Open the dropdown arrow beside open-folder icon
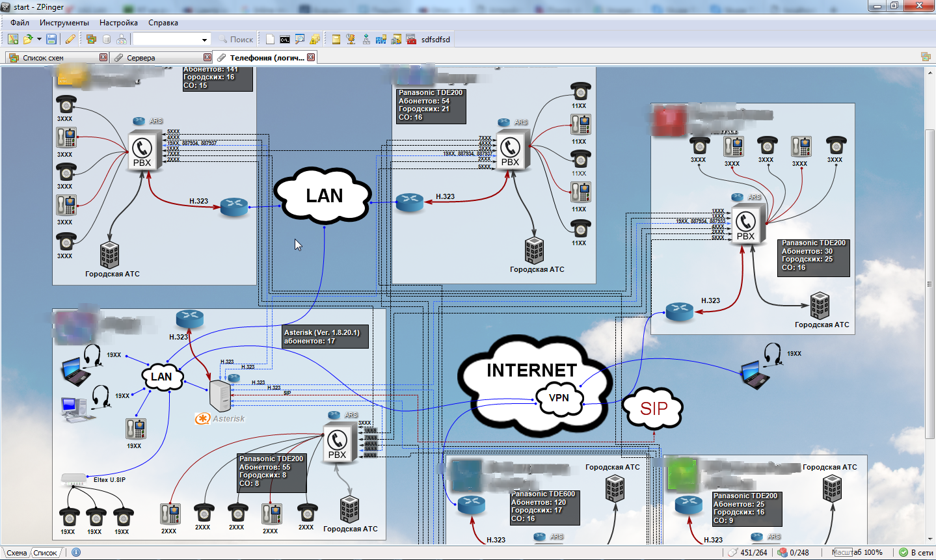 [39, 39]
